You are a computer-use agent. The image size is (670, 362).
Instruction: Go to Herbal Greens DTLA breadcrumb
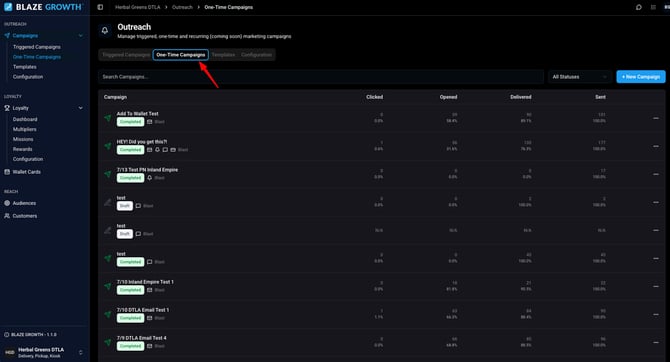click(138, 7)
